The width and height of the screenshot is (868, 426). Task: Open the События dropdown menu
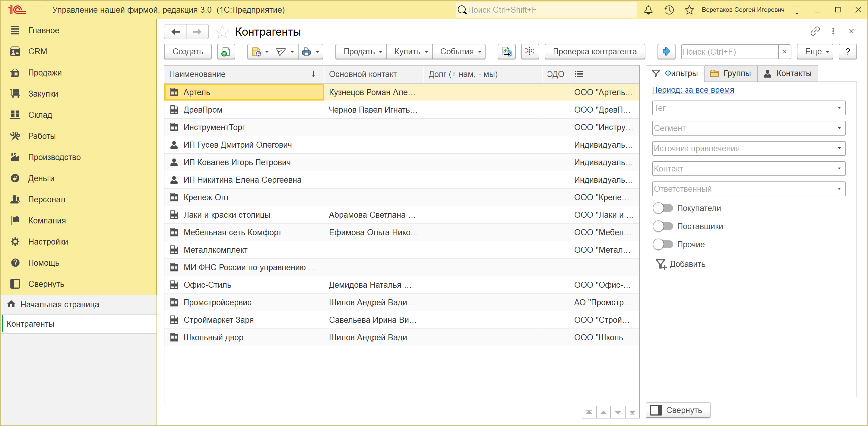pos(459,52)
